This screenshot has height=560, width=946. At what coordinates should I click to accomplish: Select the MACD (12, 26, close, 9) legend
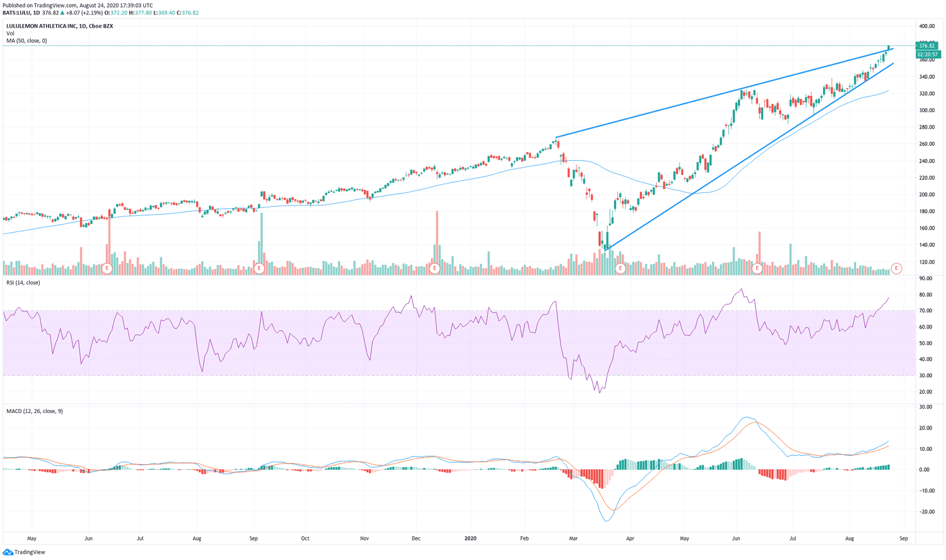click(x=35, y=411)
